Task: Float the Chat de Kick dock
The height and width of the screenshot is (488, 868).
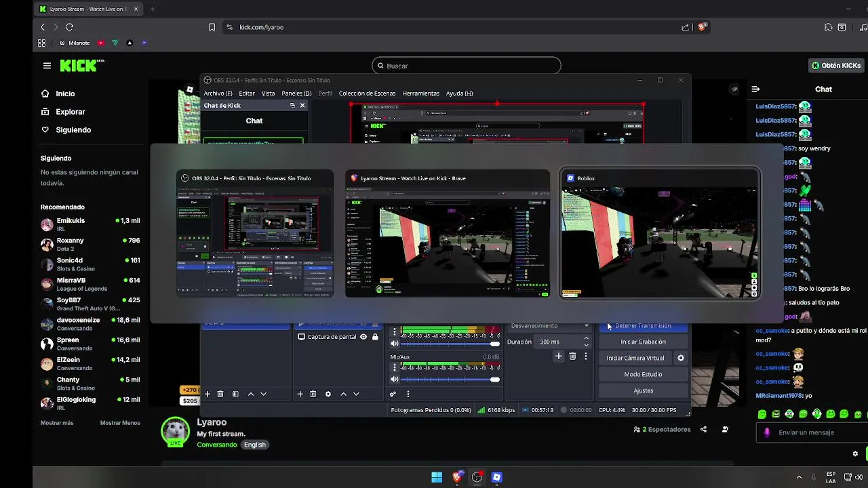Action: click(292, 105)
